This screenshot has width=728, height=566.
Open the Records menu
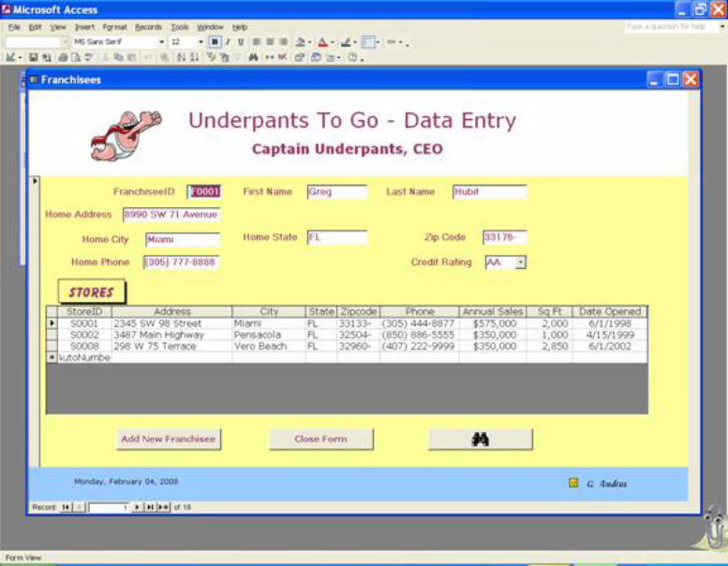148,27
